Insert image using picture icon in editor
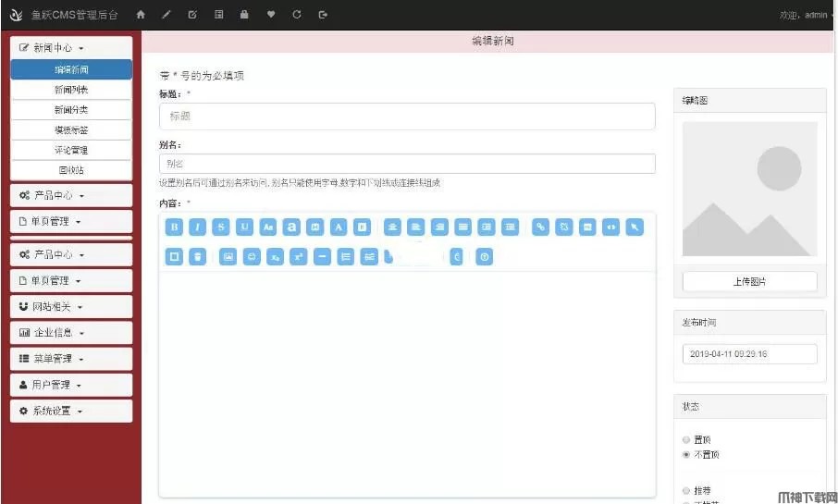Image resolution: width=838 pixels, height=504 pixels. (x=228, y=257)
